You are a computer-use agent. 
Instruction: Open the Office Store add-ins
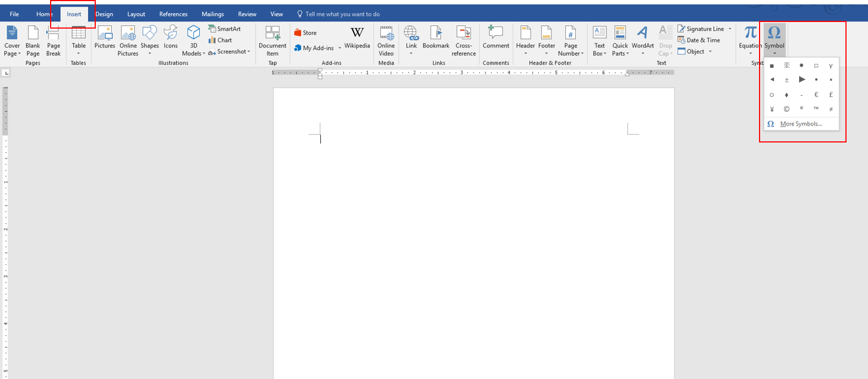coord(305,33)
